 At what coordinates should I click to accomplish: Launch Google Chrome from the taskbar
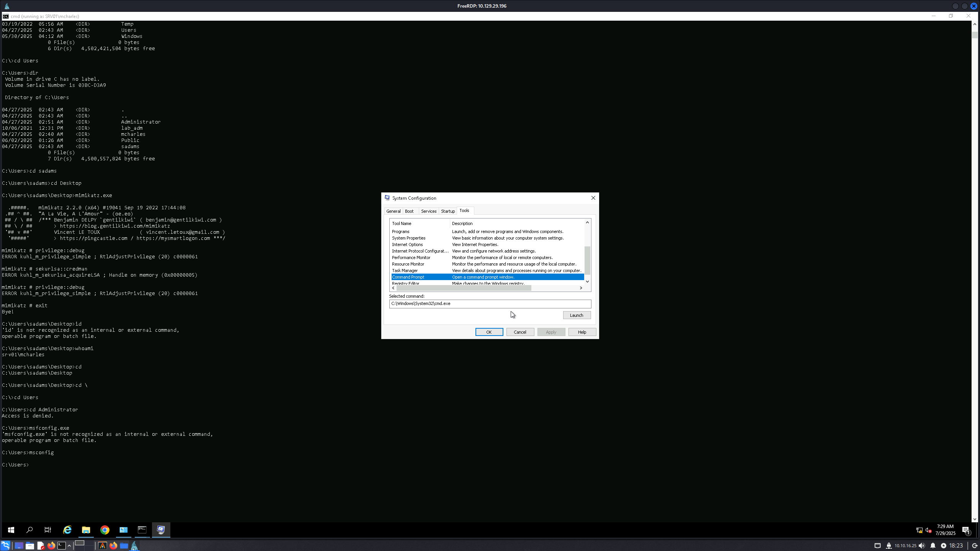(105, 530)
